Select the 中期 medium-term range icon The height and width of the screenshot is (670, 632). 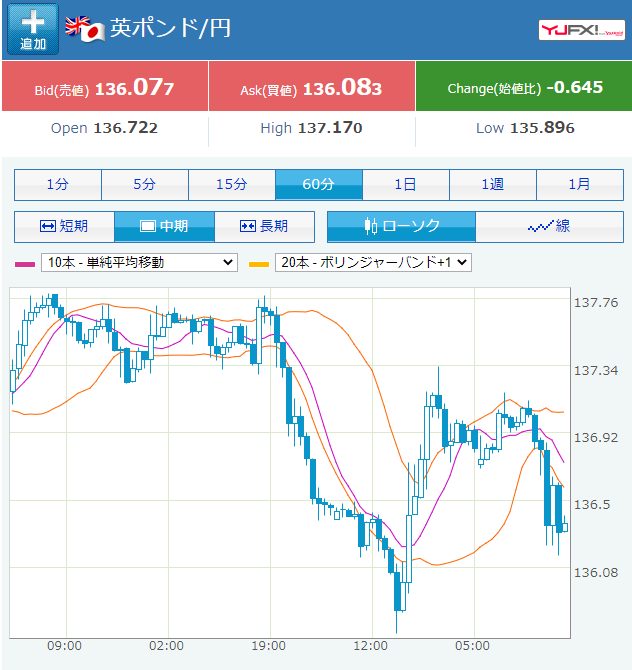(x=164, y=226)
